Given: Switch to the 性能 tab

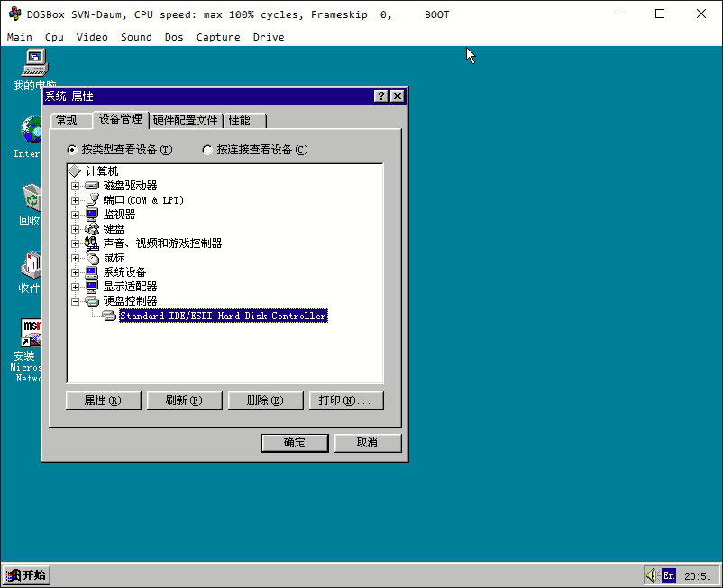Looking at the screenshot, I should 245,121.
